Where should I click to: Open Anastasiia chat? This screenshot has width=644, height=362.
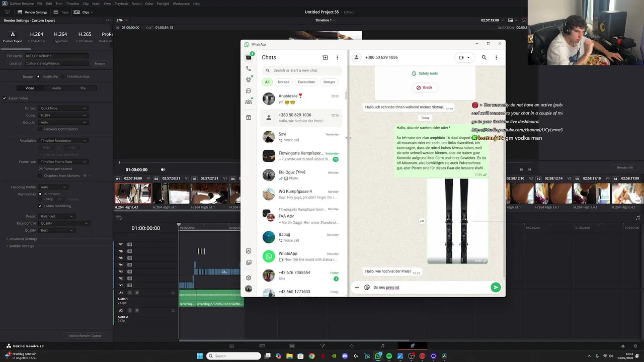(x=301, y=99)
